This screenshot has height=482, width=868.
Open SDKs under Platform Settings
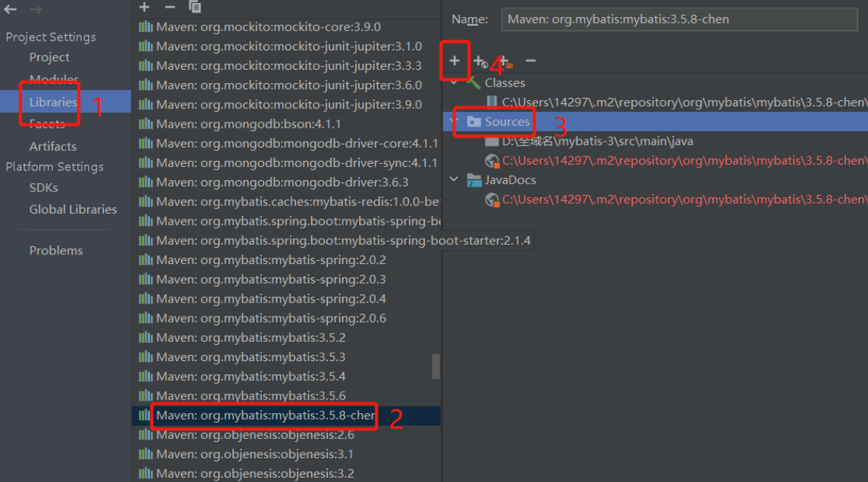tap(43, 188)
